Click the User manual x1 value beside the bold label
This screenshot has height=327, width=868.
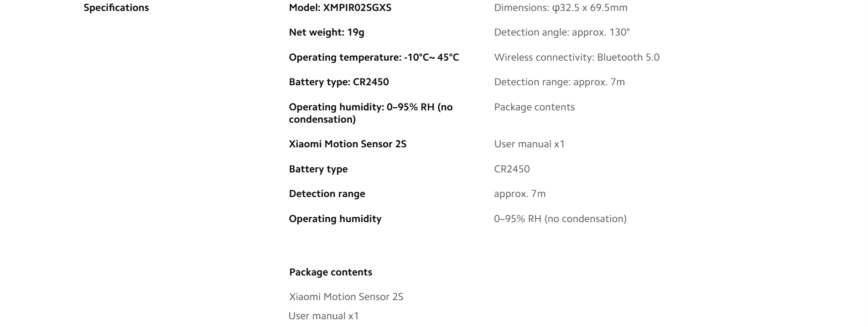(x=529, y=144)
